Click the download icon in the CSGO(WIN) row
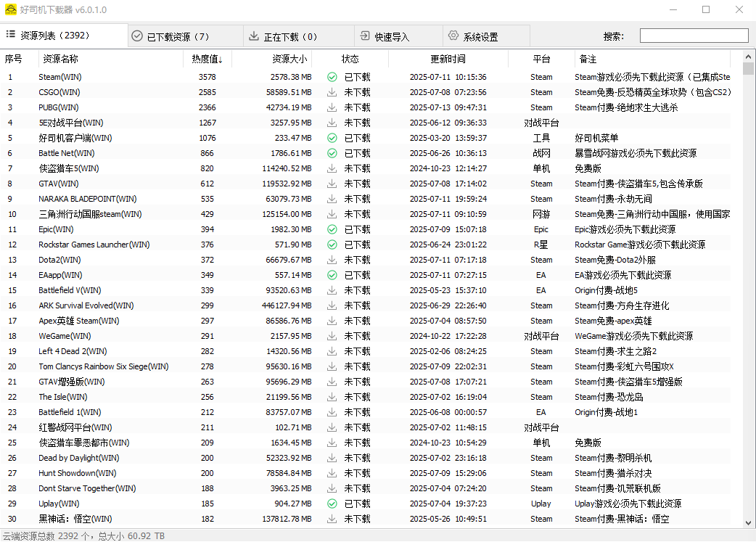This screenshot has height=542, width=756. coord(332,92)
